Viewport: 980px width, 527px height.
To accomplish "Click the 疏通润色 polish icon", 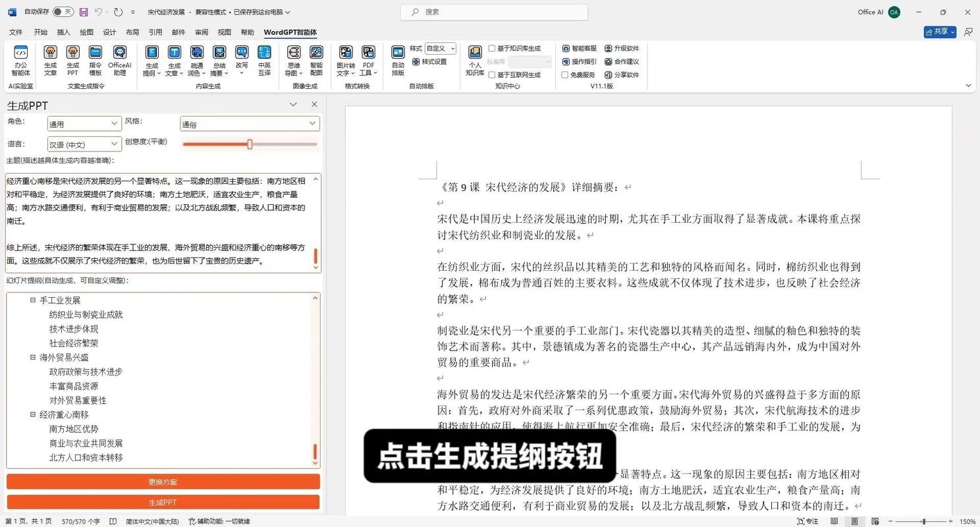I will point(196,61).
